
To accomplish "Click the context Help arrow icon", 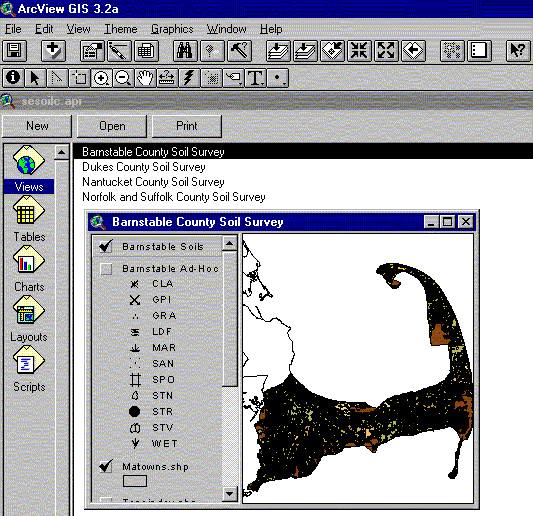I will coord(518,51).
